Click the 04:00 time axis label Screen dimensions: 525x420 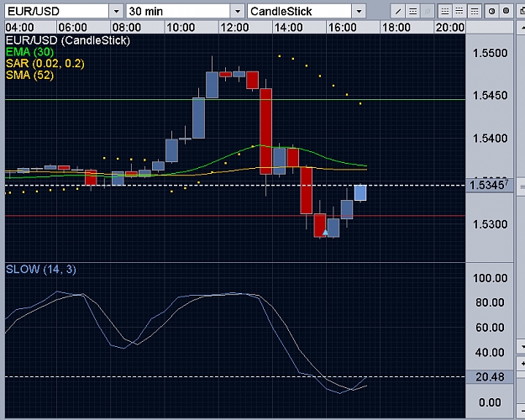(19, 27)
